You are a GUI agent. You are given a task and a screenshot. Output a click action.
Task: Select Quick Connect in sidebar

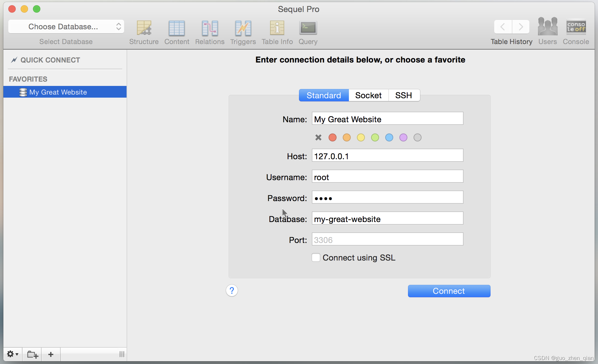pyautogui.click(x=50, y=60)
